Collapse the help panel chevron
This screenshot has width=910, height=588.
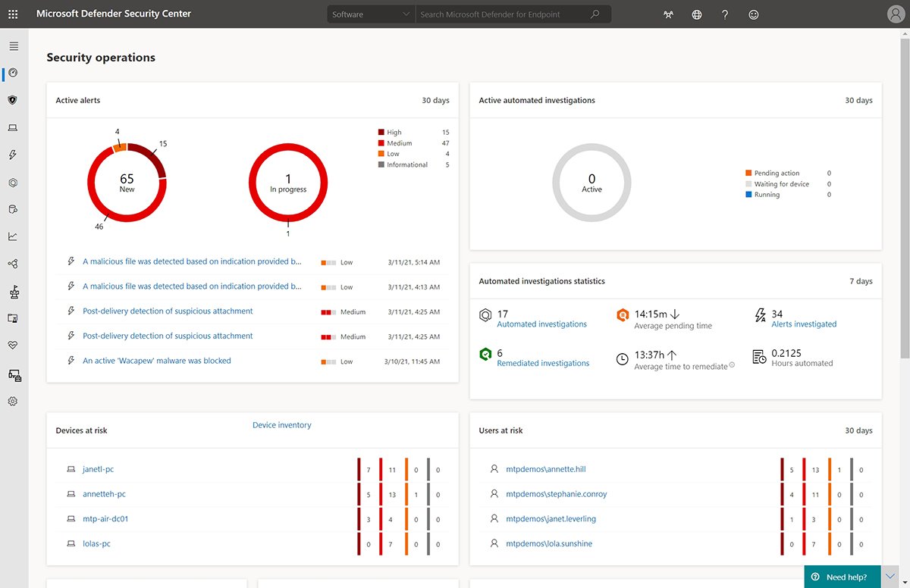pos(890,577)
